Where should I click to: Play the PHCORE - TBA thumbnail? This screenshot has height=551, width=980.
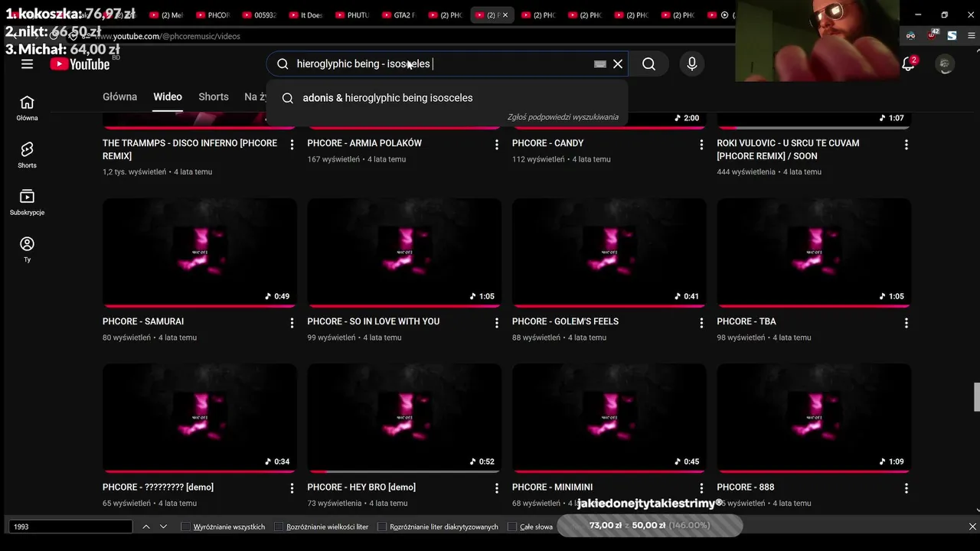pyautogui.click(x=814, y=253)
